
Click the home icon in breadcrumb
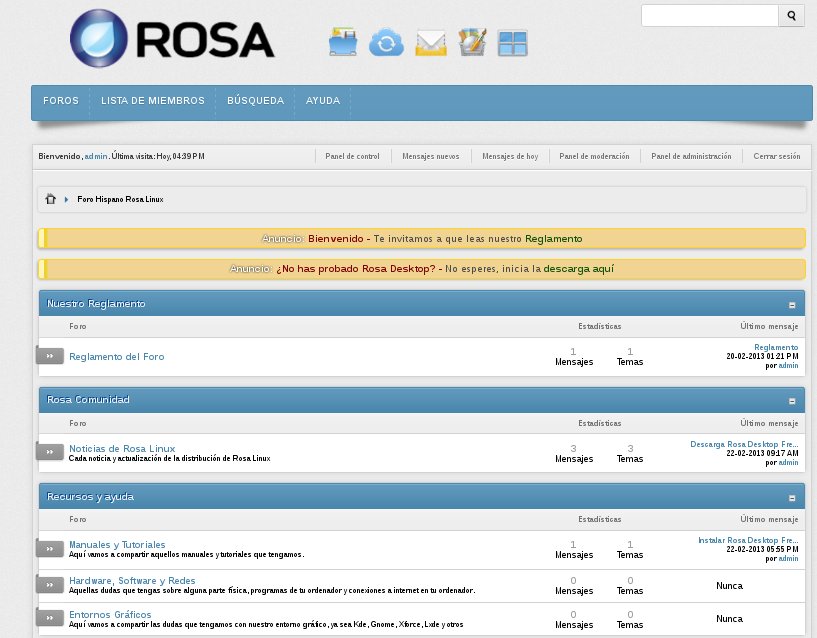point(50,199)
